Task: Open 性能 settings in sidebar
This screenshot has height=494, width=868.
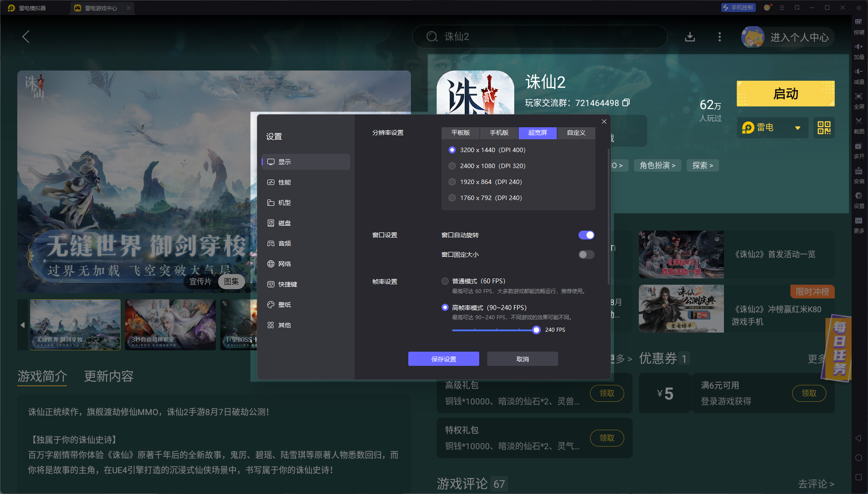Action: tap(285, 182)
